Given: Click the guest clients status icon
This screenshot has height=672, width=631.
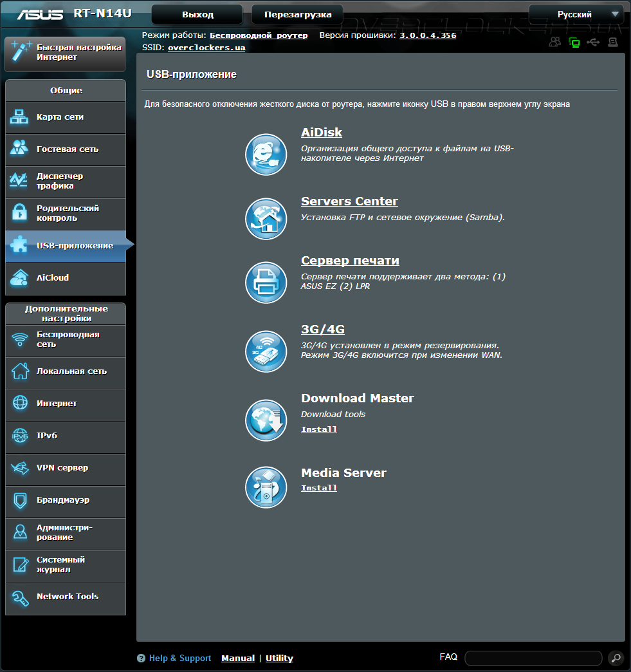Looking at the screenshot, I should (554, 42).
